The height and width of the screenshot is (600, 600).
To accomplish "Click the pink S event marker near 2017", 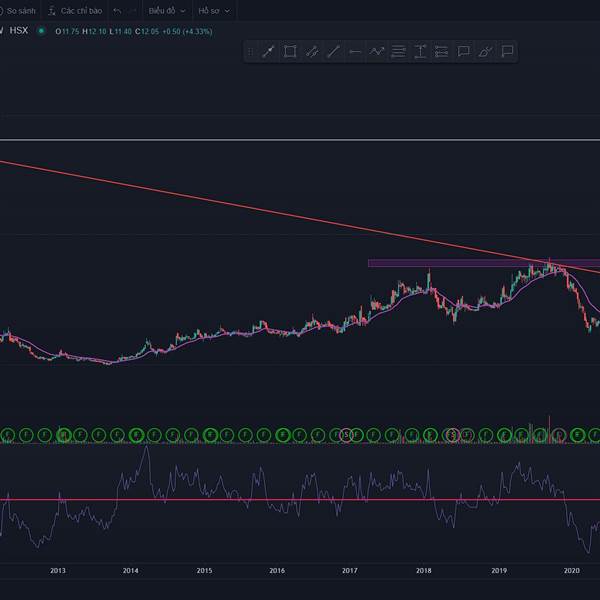I will pos(346,435).
